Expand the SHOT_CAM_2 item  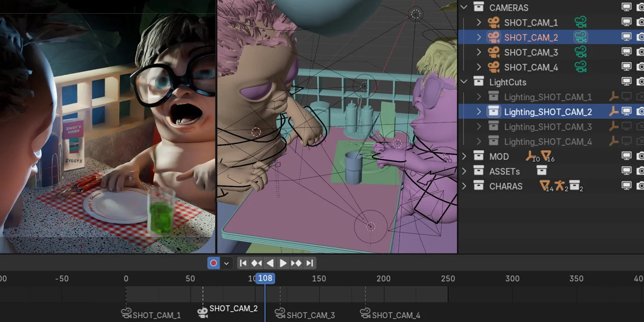point(479,37)
